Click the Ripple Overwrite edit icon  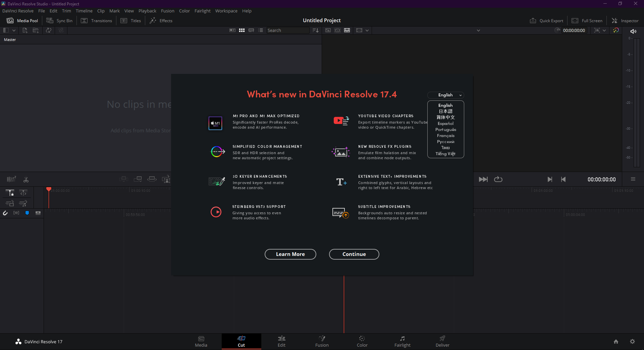tap(152, 179)
